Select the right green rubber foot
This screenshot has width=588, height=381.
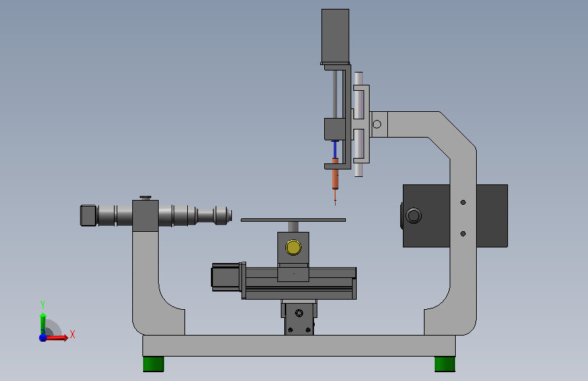coord(445,364)
